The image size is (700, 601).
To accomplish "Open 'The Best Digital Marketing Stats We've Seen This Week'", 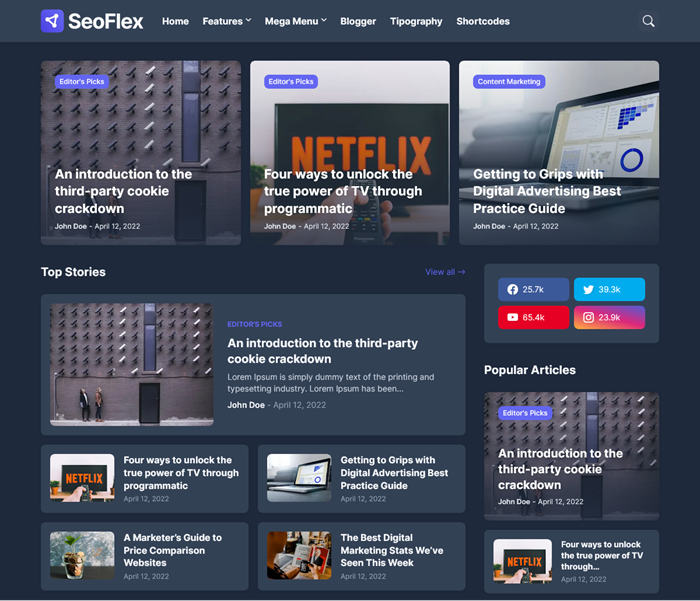I will point(392,550).
